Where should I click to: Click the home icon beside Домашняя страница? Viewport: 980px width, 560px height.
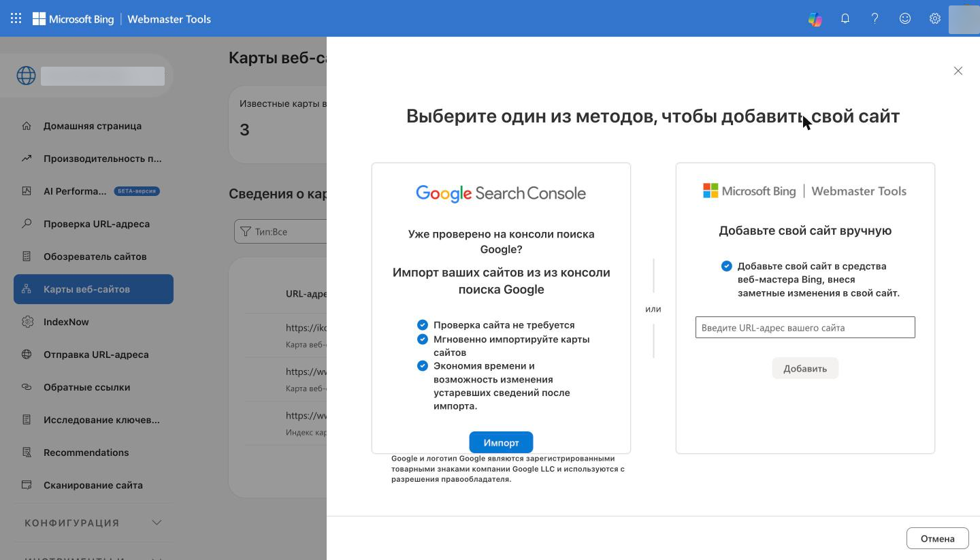coord(27,126)
